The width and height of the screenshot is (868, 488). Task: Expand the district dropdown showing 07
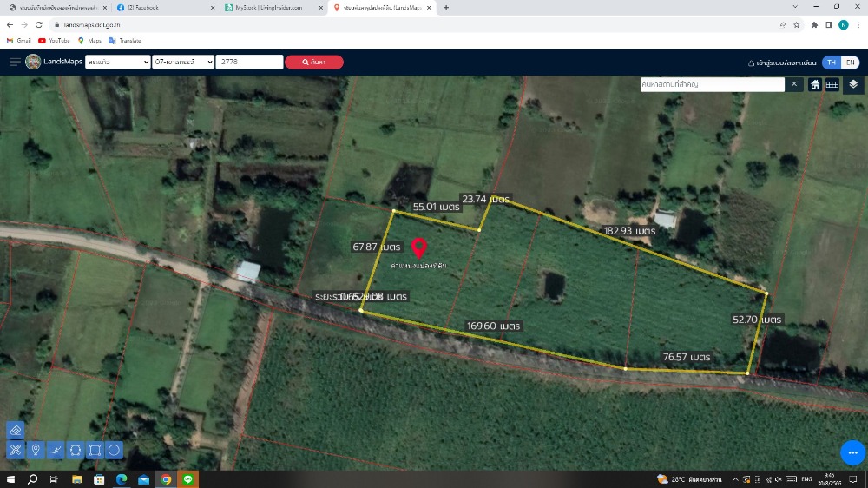point(182,63)
